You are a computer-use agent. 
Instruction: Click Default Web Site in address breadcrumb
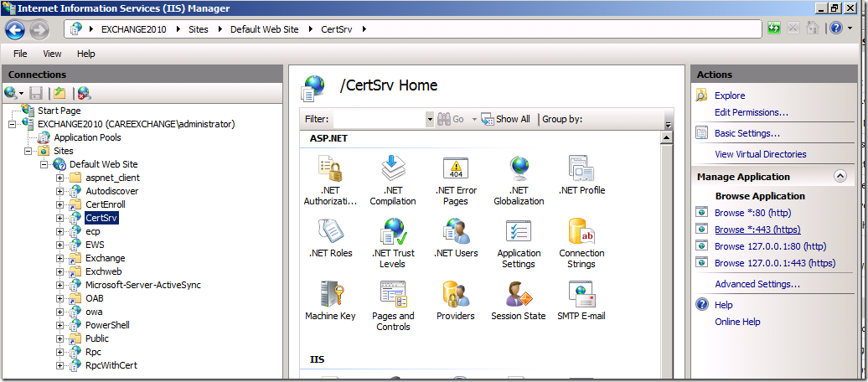coord(264,29)
